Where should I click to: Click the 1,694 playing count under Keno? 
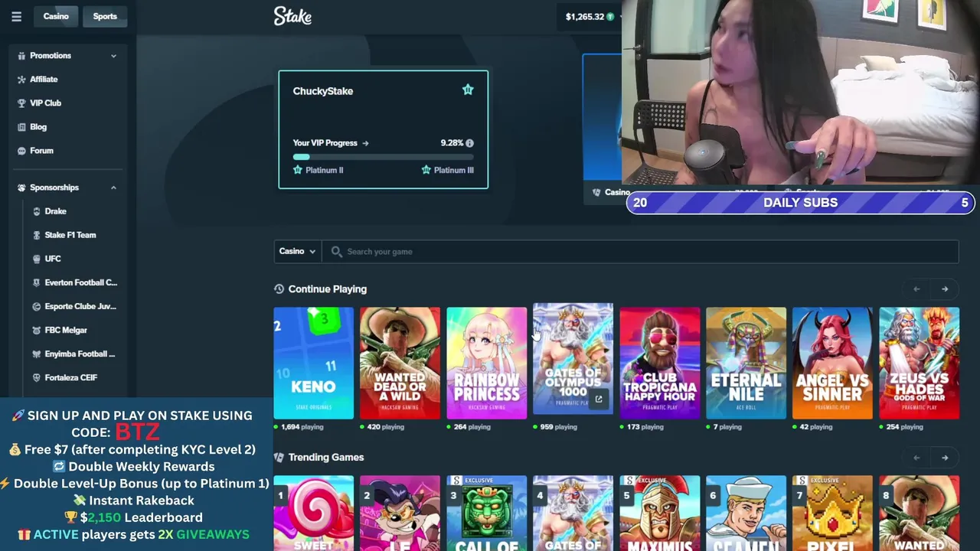pyautogui.click(x=302, y=427)
